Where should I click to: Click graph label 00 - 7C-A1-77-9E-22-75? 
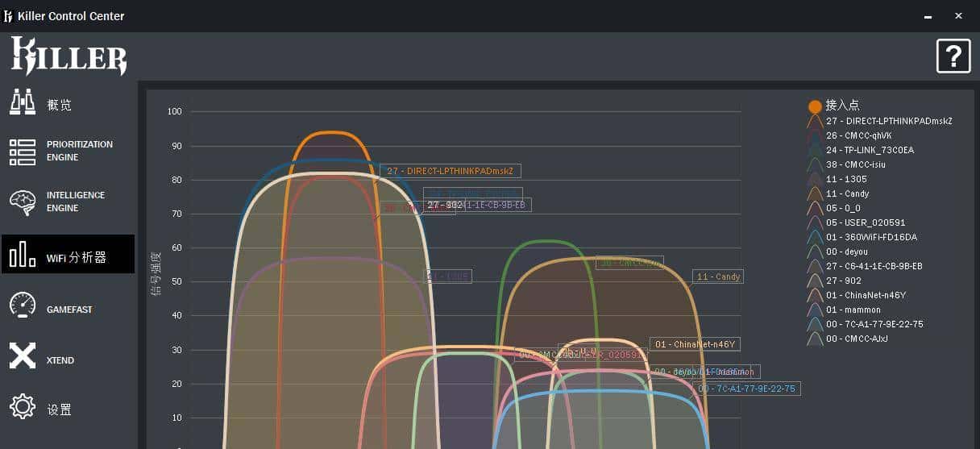tap(746, 389)
